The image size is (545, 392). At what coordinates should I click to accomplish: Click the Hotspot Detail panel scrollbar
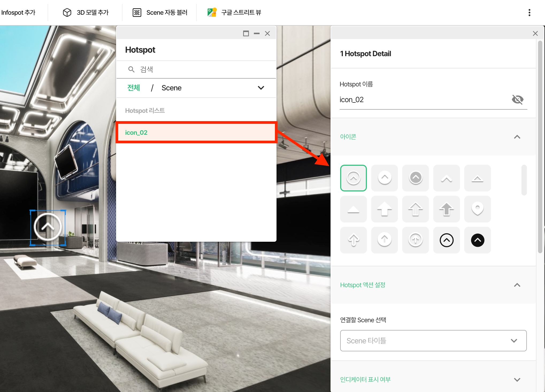click(x=540, y=147)
